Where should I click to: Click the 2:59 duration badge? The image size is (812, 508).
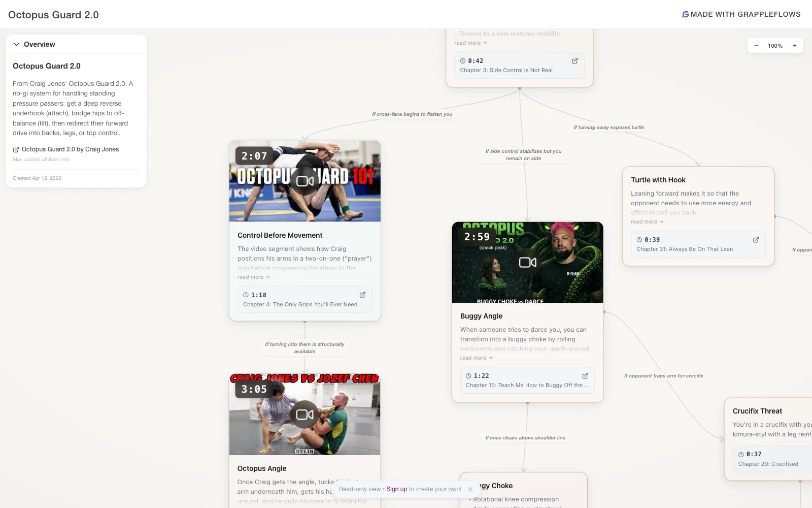pyautogui.click(x=477, y=237)
